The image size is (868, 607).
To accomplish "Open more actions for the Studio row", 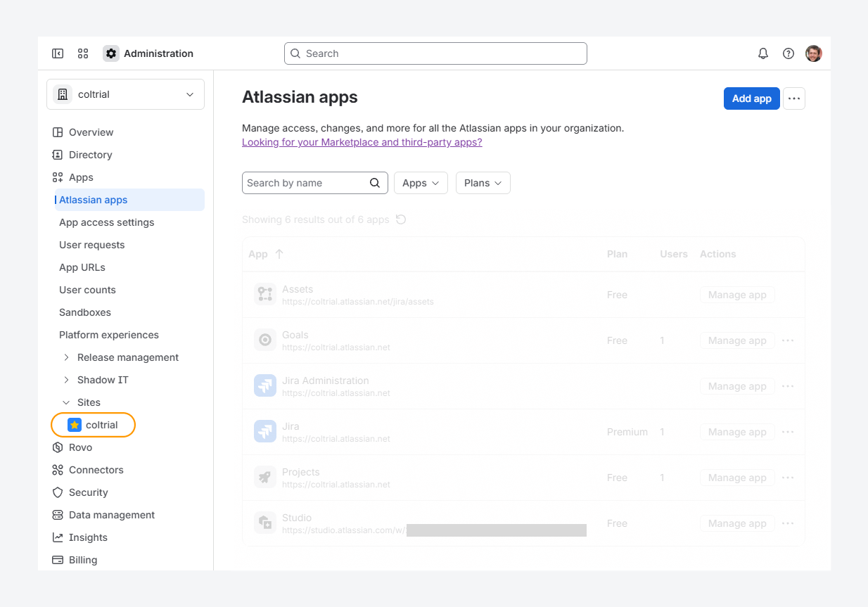I will point(788,523).
